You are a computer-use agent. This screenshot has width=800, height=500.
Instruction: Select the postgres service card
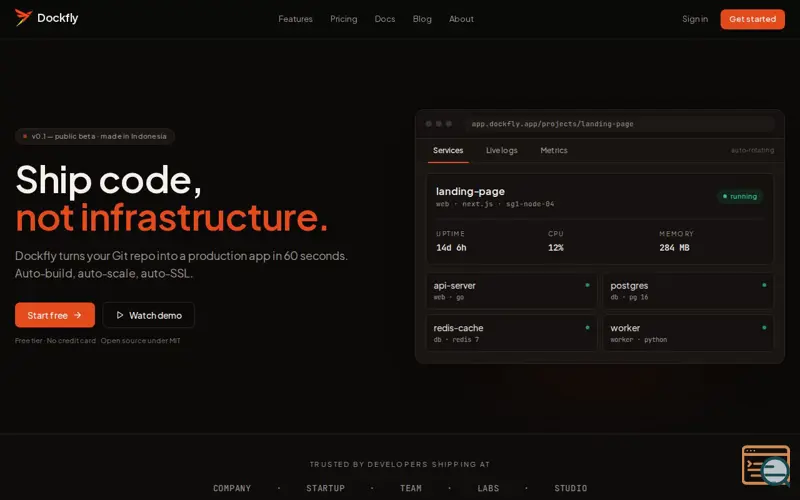click(688, 291)
